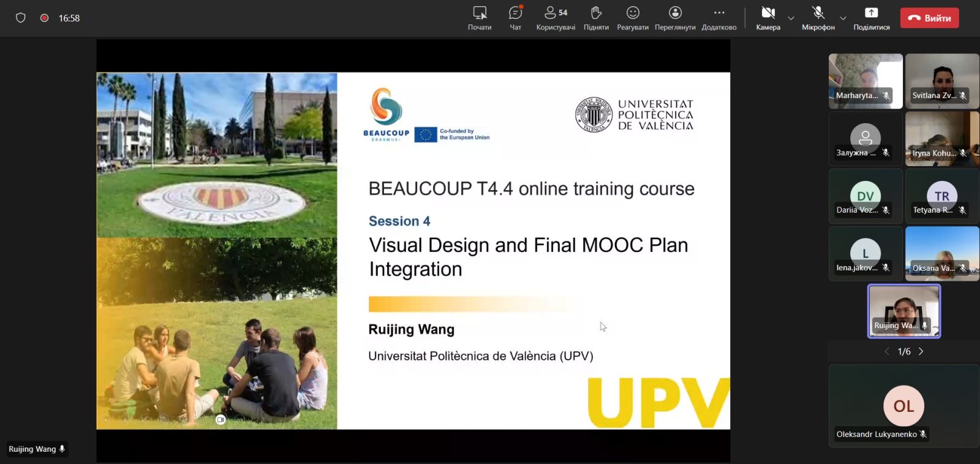This screenshot has width=980, height=464.
Task: Click the 16:58 meeting timer
Action: pyautogui.click(x=69, y=18)
